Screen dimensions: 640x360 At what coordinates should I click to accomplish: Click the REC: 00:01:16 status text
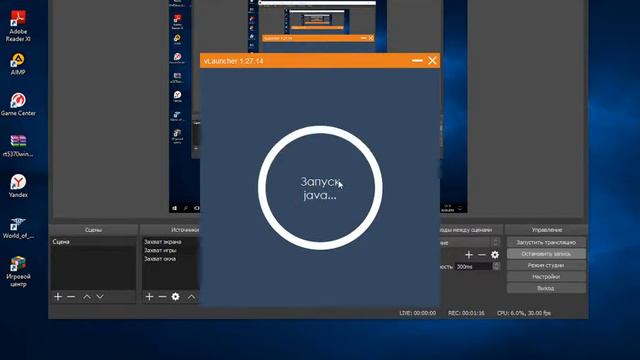(466, 313)
